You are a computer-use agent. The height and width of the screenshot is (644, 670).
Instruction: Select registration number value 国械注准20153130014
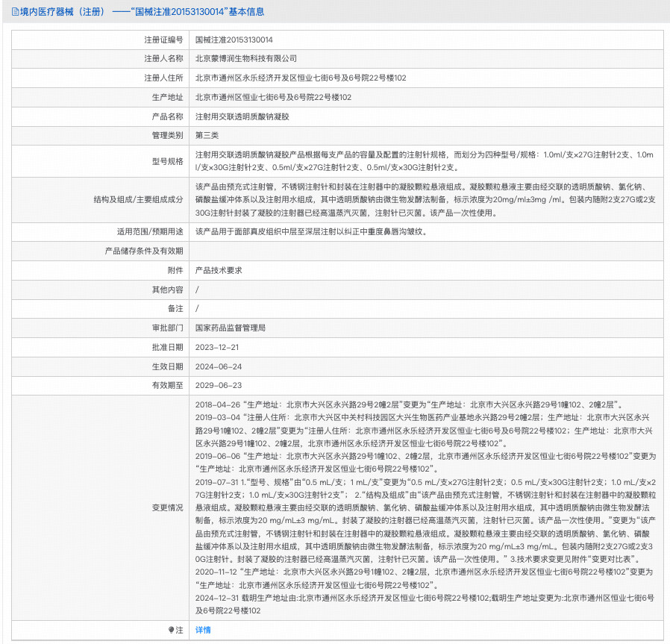234,39
